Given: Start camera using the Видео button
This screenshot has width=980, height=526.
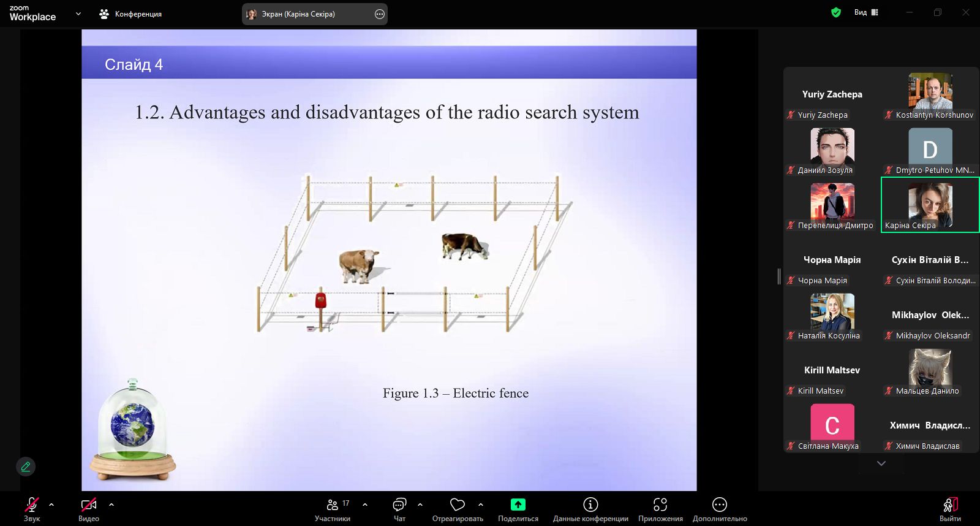Looking at the screenshot, I should (89, 509).
